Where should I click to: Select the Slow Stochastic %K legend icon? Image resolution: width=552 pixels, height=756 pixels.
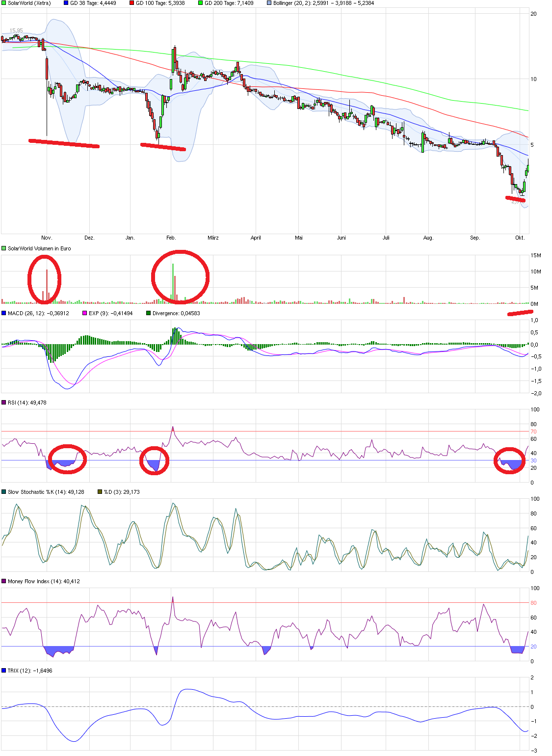(x=3, y=491)
